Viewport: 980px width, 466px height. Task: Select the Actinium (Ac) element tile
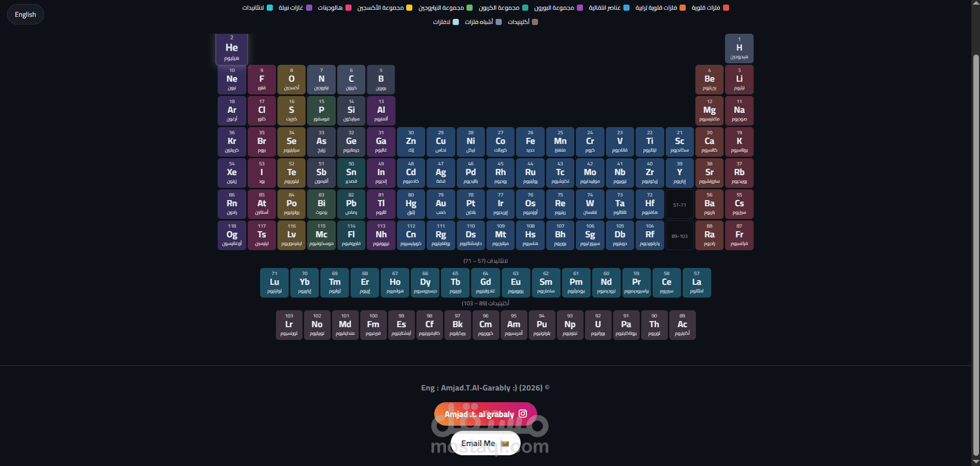pos(682,325)
